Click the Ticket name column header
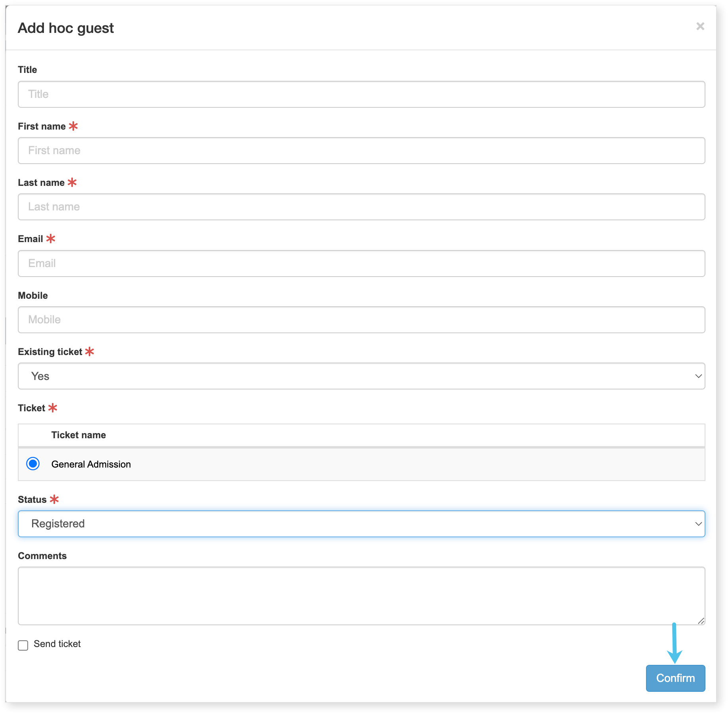Image resolution: width=728 pixels, height=714 pixels. pos(78,435)
